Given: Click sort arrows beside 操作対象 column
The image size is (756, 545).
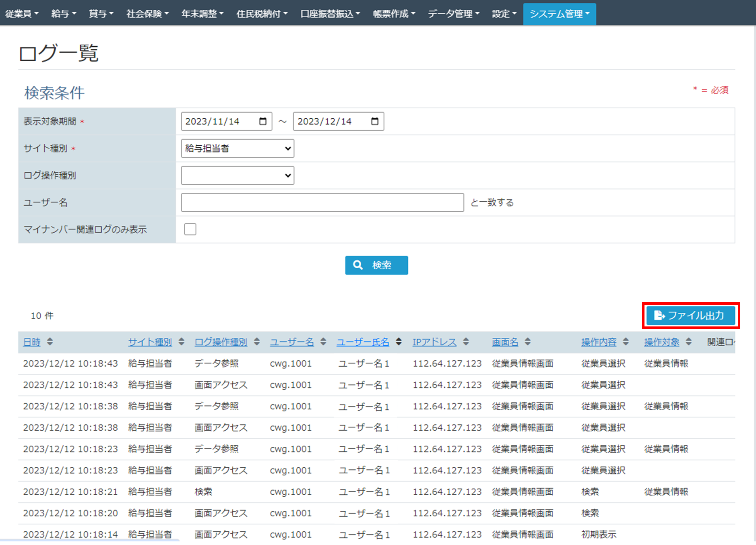Looking at the screenshot, I should pyautogui.click(x=689, y=342).
